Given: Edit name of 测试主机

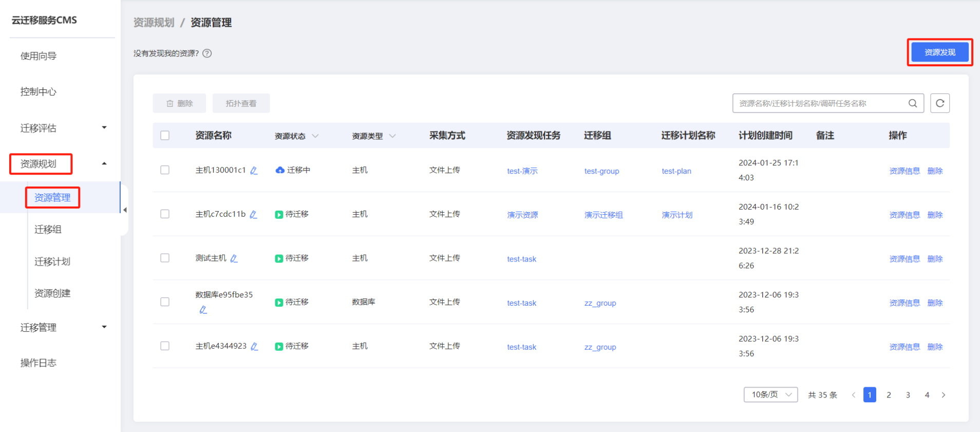Looking at the screenshot, I should point(234,258).
